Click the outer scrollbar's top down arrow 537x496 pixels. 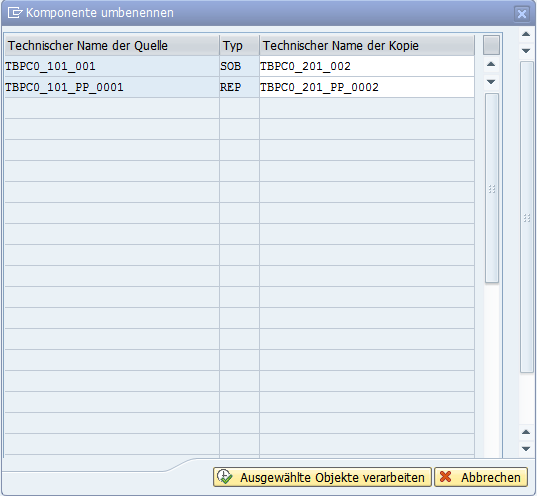coord(526,51)
